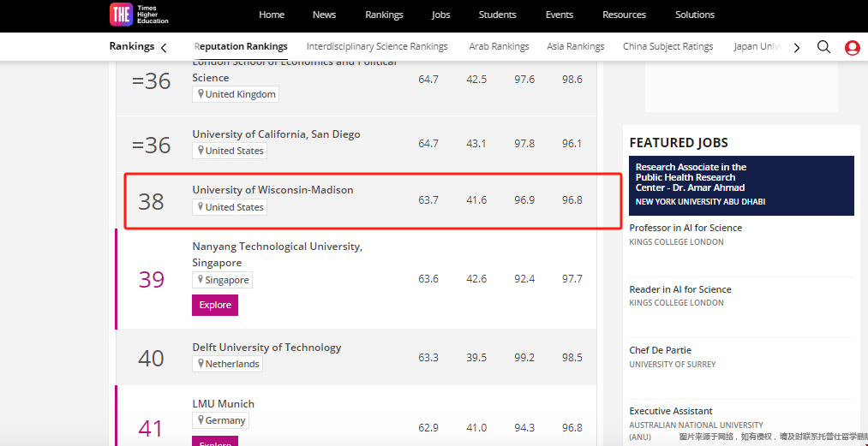Image resolution: width=868 pixels, height=446 pixels.
Task: Click United Kingdom location tag
Action: coord(235,94)
